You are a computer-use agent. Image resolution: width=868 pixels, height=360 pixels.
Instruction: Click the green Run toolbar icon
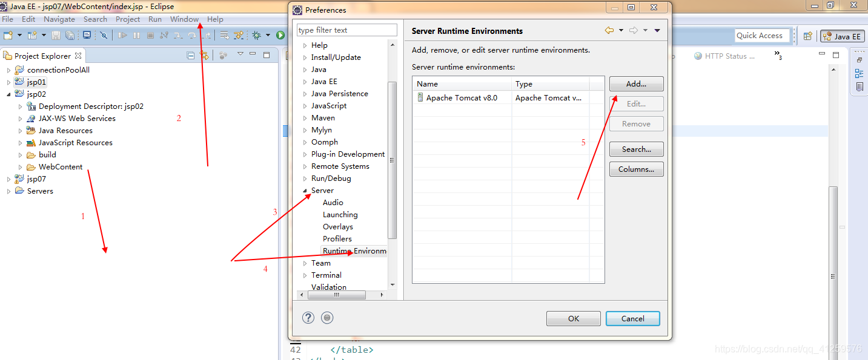(280, 36)
